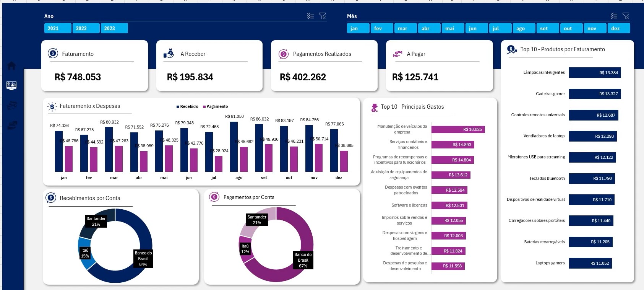This screenshot has height=290, width=644.
Task: Select mar in the Mês slicer
Action: pyautogui.click(x=406, y=28)
